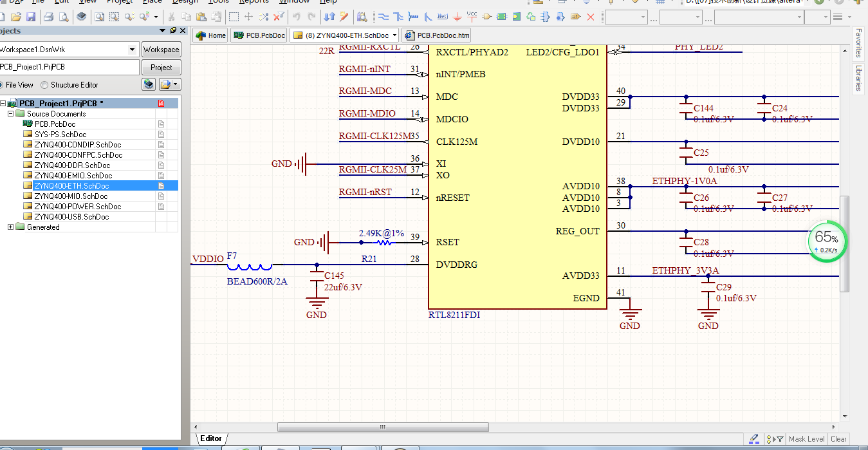Switch to the Home tab
The height and width of the screenshot is (450, 868).
pos(210,35)
